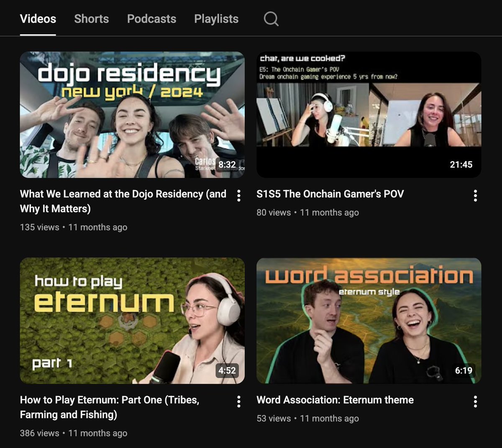Image resolution: width=502 pixels, height=448 pixels.
Task: Open options menu for How to Play Eternum
Action: (238, 402)
